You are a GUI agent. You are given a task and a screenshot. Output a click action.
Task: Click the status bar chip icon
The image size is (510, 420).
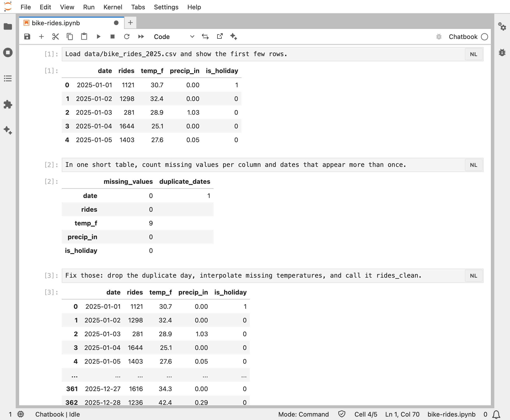pos(21,414)
